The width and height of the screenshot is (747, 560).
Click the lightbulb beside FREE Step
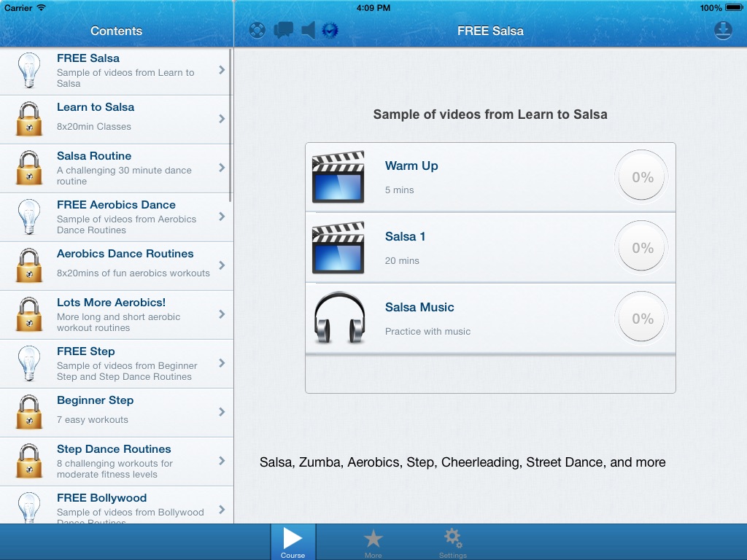[28, 363]
